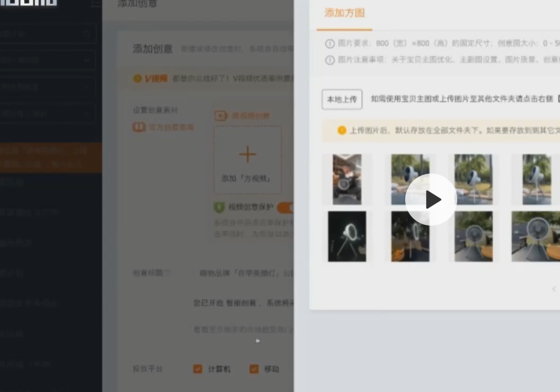The width and height of the screenshot is (560, 392).
Task: Toggle the 视频创意保护 switch
Action: (286, 207)
